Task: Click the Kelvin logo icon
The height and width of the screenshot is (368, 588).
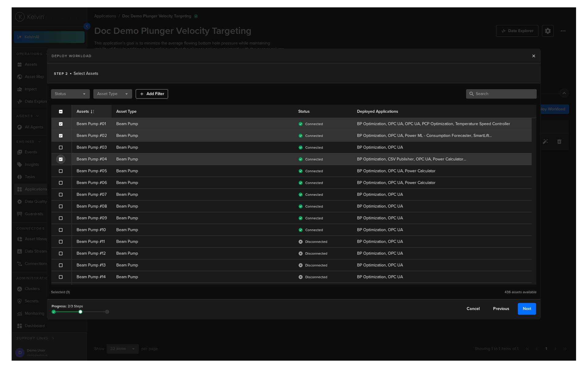Action: coord(20,17)
